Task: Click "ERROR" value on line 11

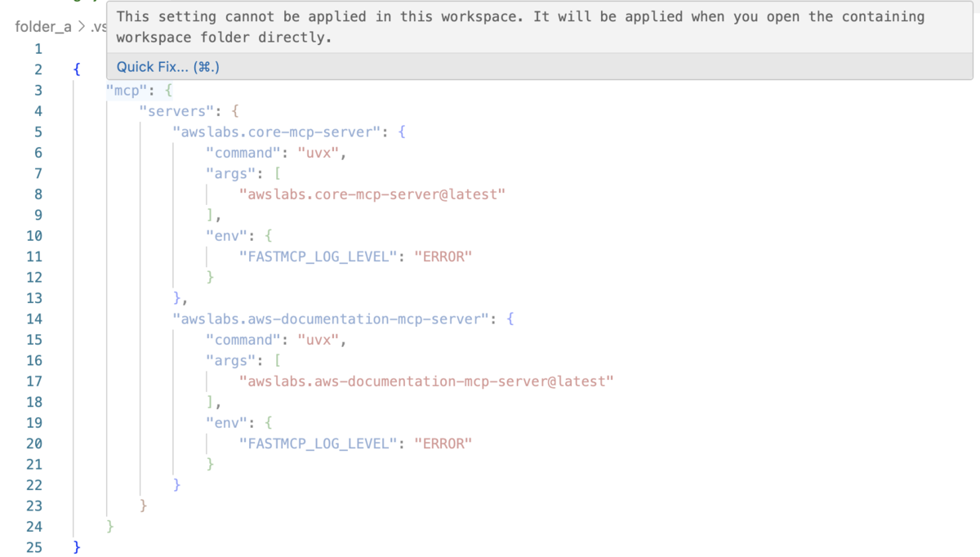Action: pyautogui.click(x=443, y=256)
